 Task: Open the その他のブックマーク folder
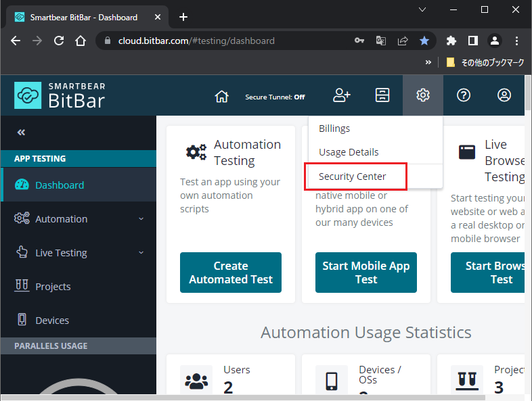[x=485, y=62]
